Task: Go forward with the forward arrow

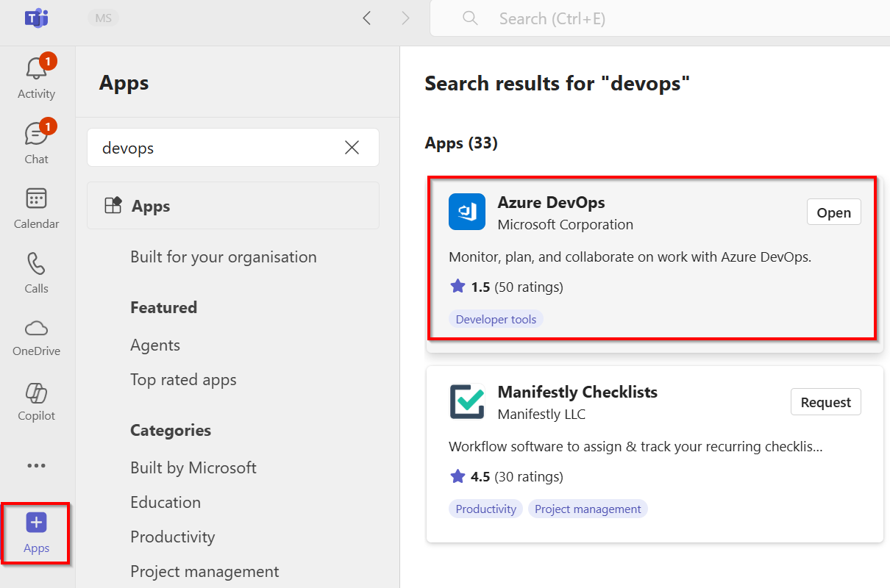Action: 405,18
